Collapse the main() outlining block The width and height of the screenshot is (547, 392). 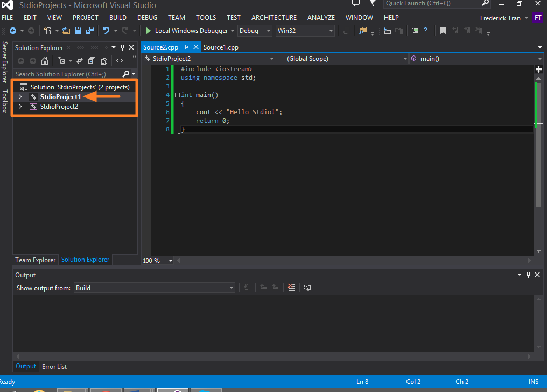tap(177, 95)
